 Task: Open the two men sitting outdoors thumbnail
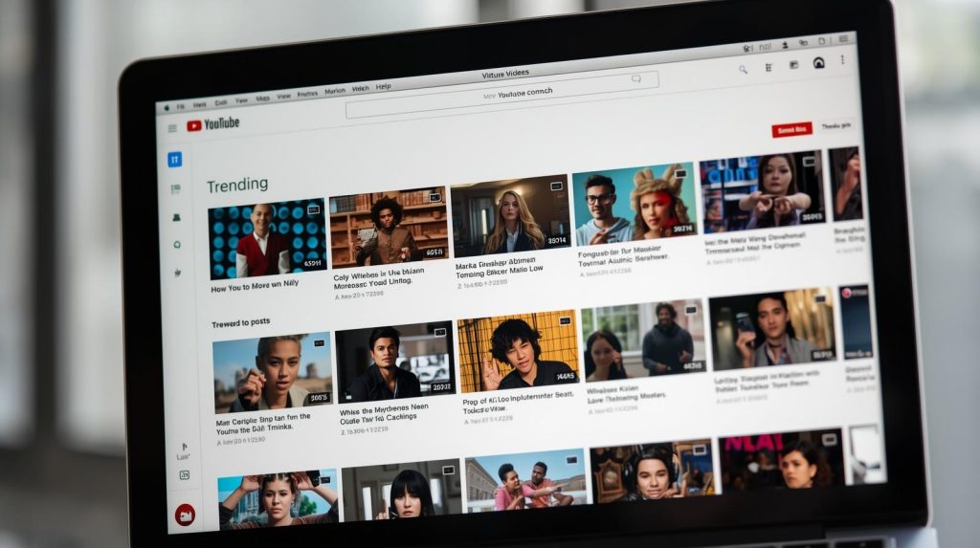click(525, 480)
